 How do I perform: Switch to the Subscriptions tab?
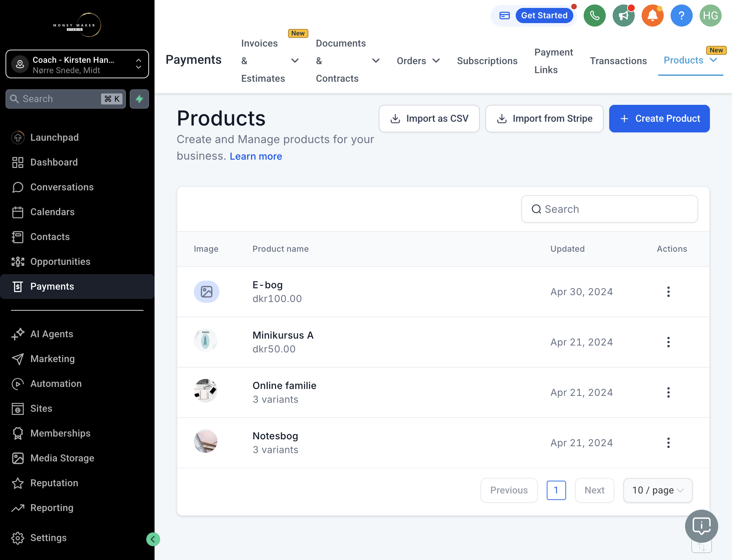tap(487, 61)
